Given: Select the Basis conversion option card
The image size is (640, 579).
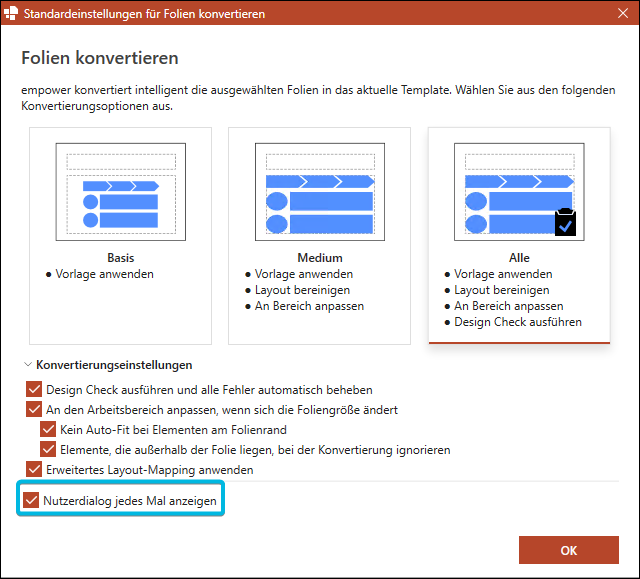Looking at the screenshot, I should coord(120,236).
